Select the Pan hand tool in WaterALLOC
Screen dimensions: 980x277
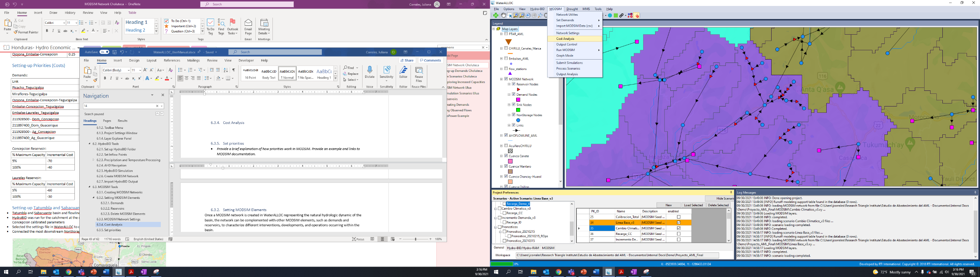pyautogui.click(x=503, y=16)
